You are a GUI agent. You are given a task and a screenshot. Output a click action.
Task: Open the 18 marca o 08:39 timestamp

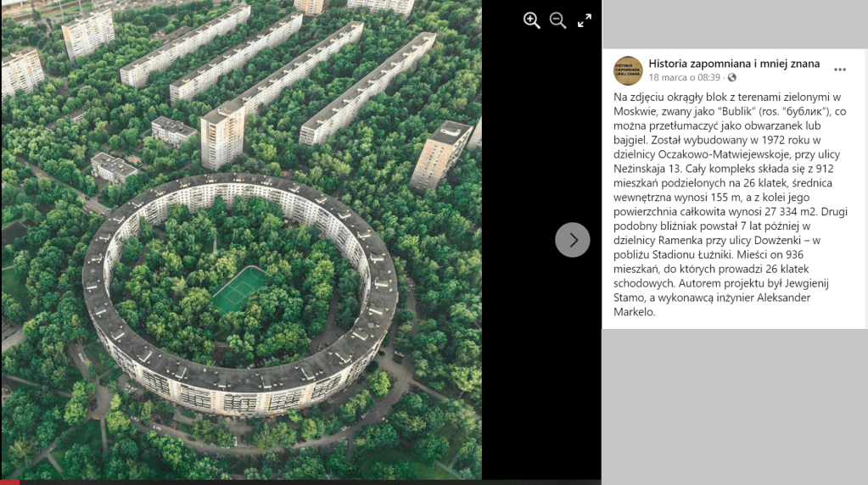[684, 77]
